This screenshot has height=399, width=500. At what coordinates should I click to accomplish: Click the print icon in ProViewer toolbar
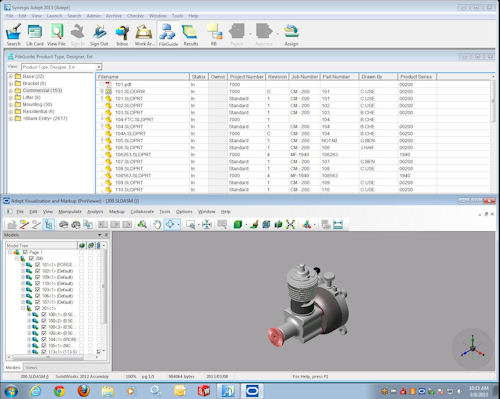click(x=63, y=224)
